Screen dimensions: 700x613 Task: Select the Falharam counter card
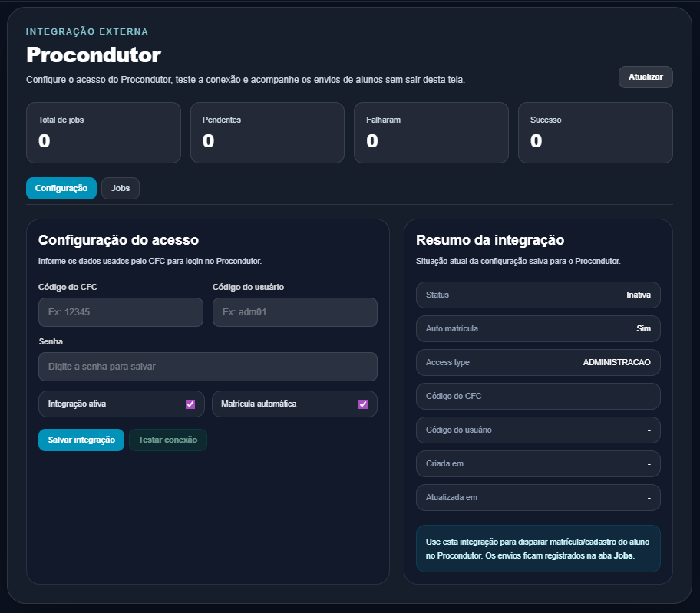(x=431, y=133)
